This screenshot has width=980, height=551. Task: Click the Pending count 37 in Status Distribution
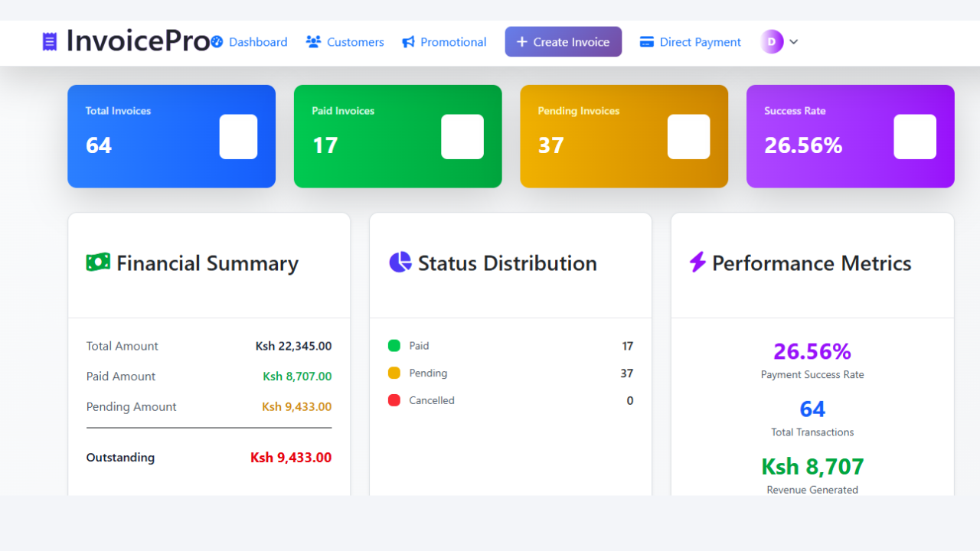click(x=627, y=373)
